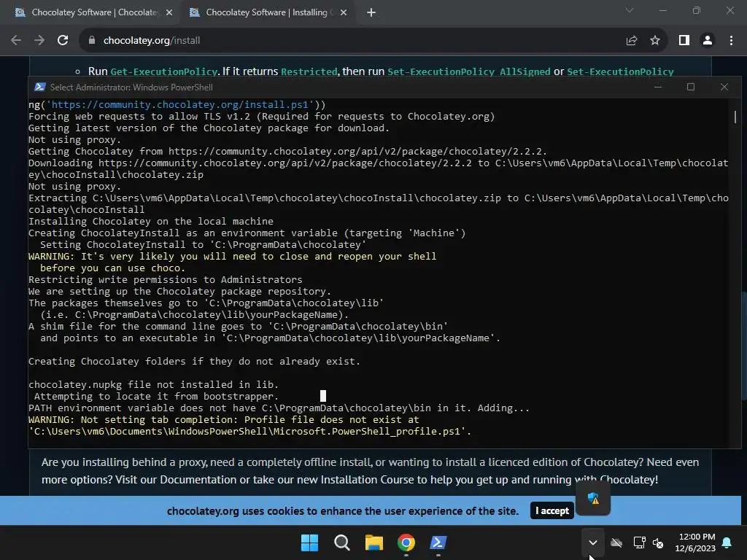
Task: Click the Restricted code text
Action: pyautogui.click(x=309, y=71)
